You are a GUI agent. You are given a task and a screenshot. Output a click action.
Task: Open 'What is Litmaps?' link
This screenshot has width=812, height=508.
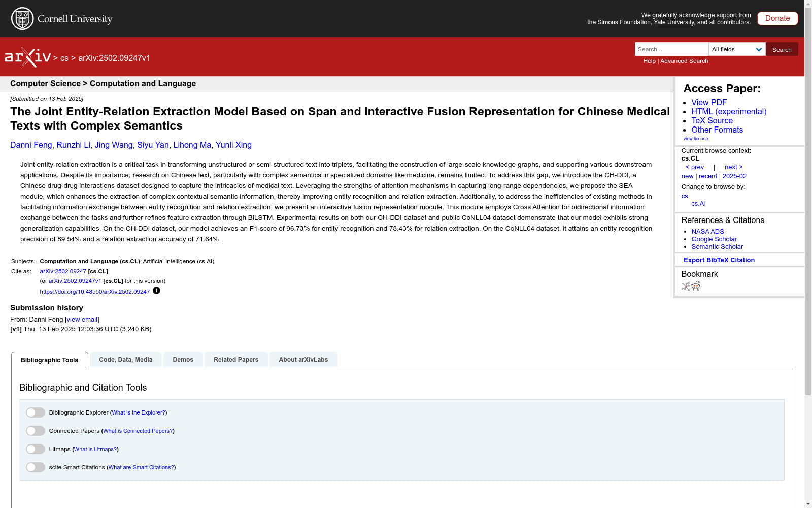tap(95, 449)
